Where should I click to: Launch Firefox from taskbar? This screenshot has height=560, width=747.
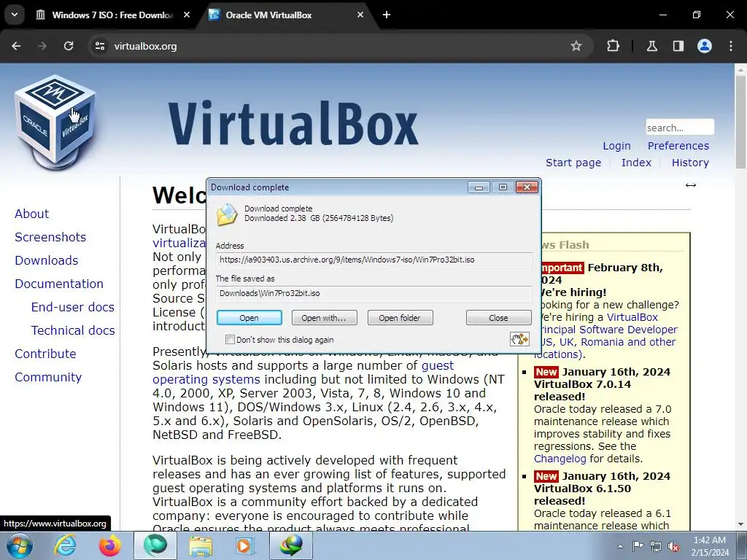click(x=109, y=545)
